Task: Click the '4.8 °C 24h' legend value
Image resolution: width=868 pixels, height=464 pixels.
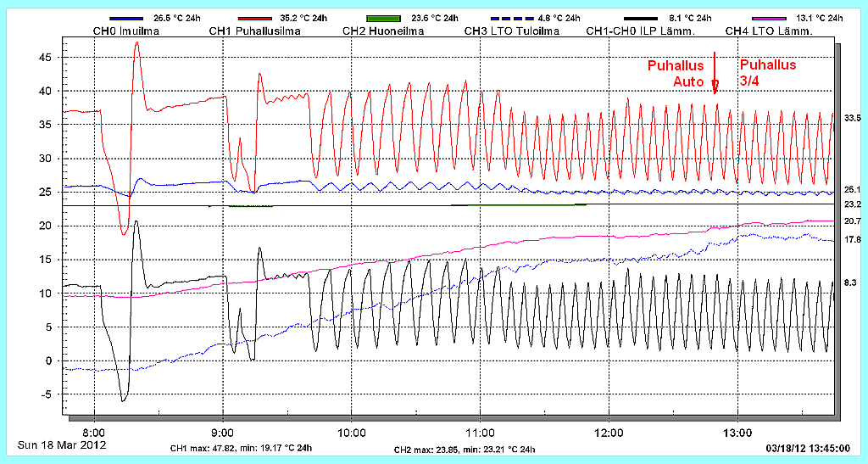Action: pyautogui.click(x=559, y=19)
